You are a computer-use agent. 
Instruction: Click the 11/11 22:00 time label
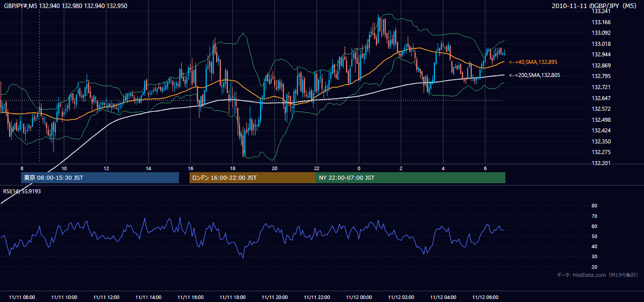317,297
